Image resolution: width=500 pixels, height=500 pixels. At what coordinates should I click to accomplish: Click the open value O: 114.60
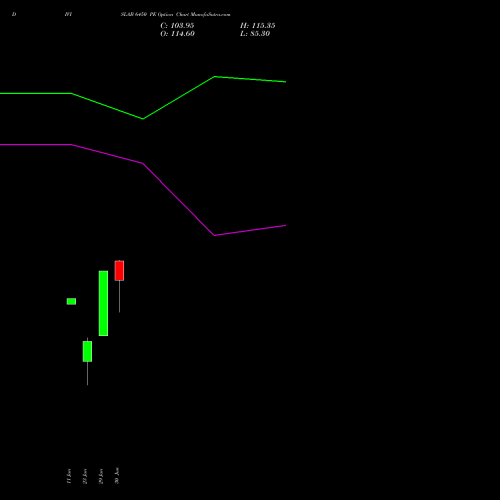(x=177, y=34)
